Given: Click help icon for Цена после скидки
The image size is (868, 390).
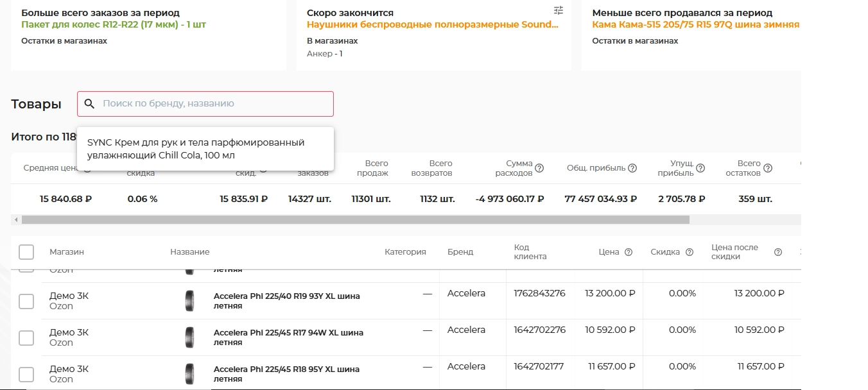Looking at the screenshot, I should pyautogui.click(x=777, y=252).
